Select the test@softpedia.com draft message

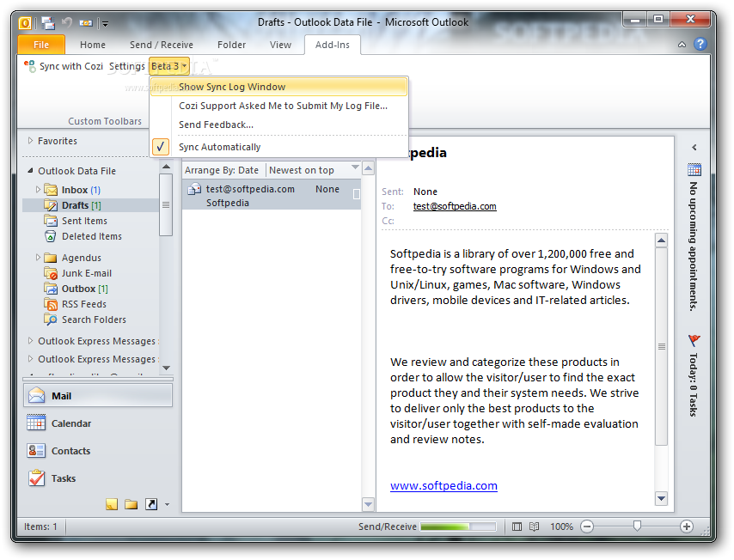coord(272,196)
